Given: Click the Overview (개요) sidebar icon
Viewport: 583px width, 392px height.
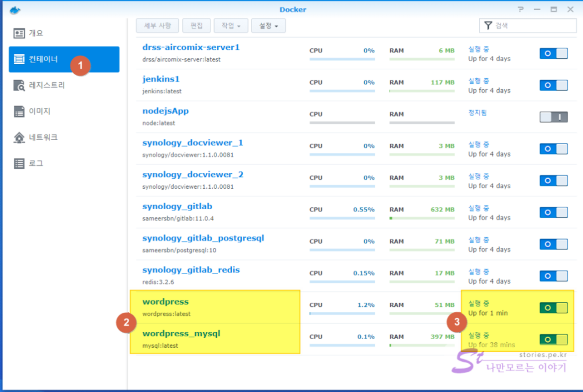Looking at the screenshot, I should pyautogui.click(x=19, y=33).
